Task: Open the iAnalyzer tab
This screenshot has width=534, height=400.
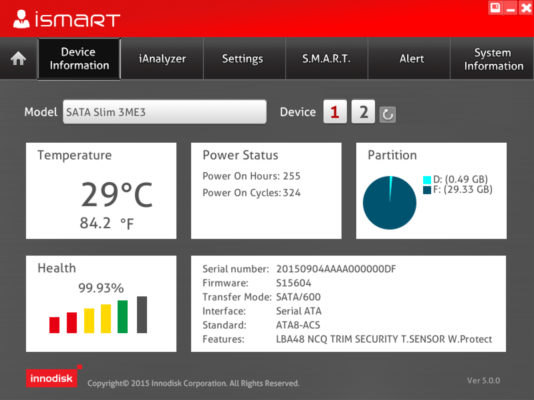Action: coord(162,59)
